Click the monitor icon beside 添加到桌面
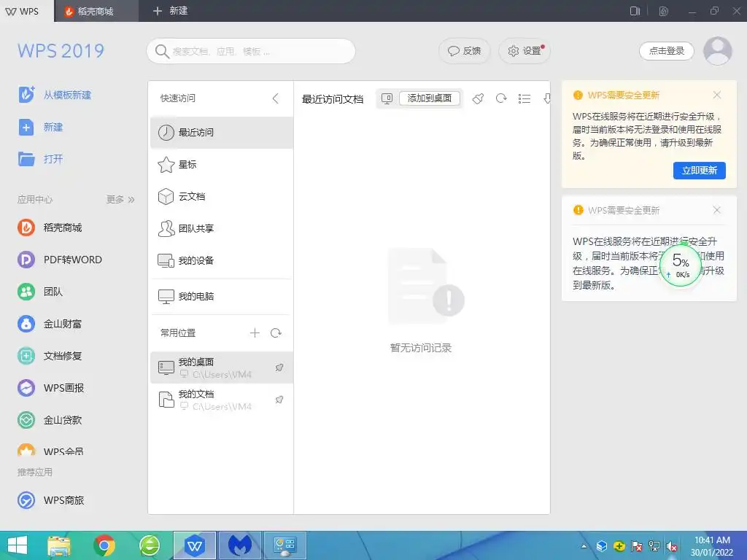Image resolution: width=747 pixels, height=560 pixels. tap(387, 98)
